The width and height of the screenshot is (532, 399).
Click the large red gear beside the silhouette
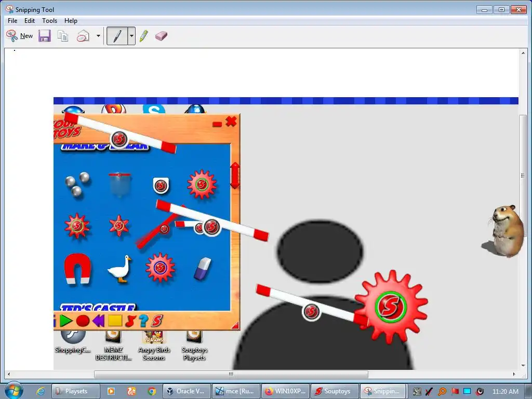tap(391, 306)
